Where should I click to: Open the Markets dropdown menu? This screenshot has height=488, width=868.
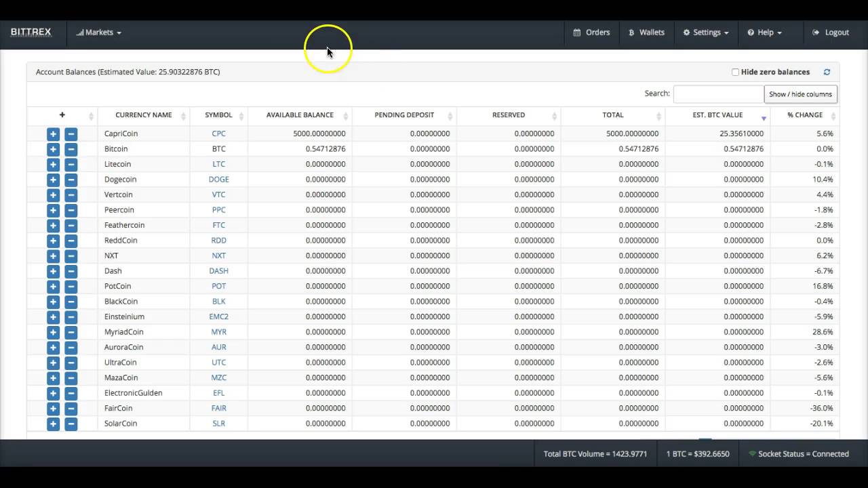click(x=99, y=32)
